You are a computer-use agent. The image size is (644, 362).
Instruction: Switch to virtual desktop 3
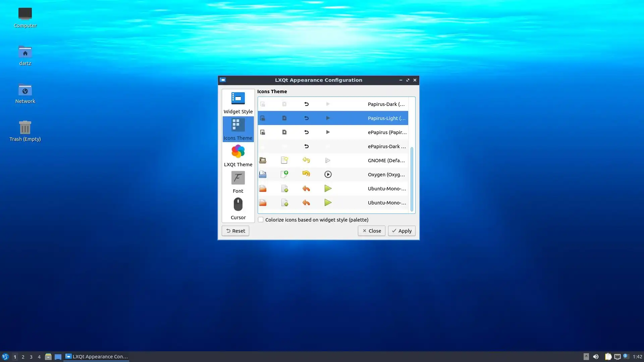[x=31, y=357]
